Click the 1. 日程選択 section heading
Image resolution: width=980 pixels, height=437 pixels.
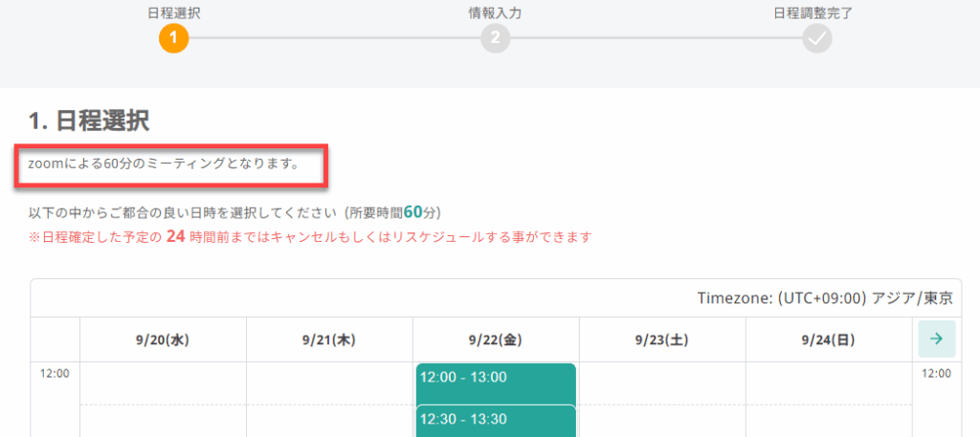tap(89, 120)
